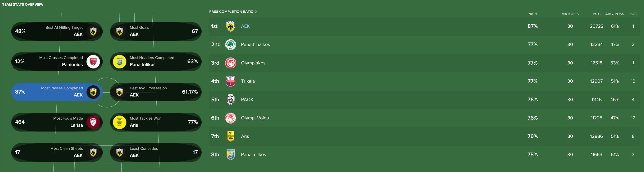Click the PAOK club crest
The width and height of the screenshot is (644, 172).
(230, 100)
